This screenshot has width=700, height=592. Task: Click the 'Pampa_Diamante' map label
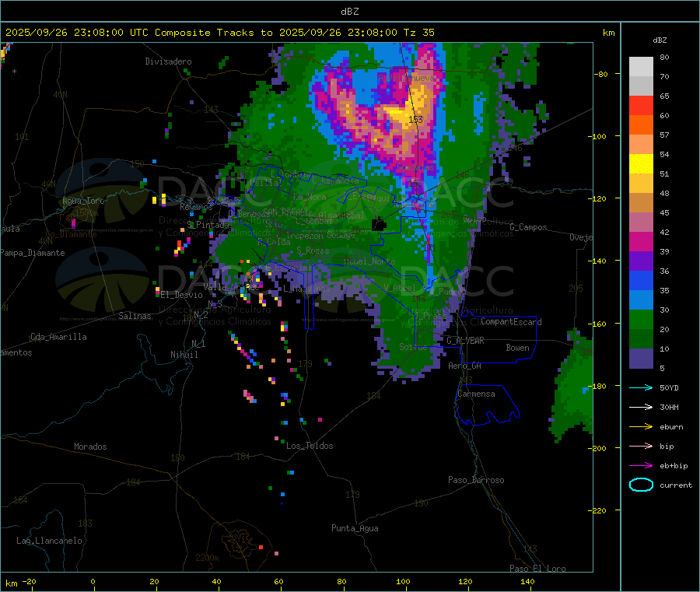click(x=32, y=253)
